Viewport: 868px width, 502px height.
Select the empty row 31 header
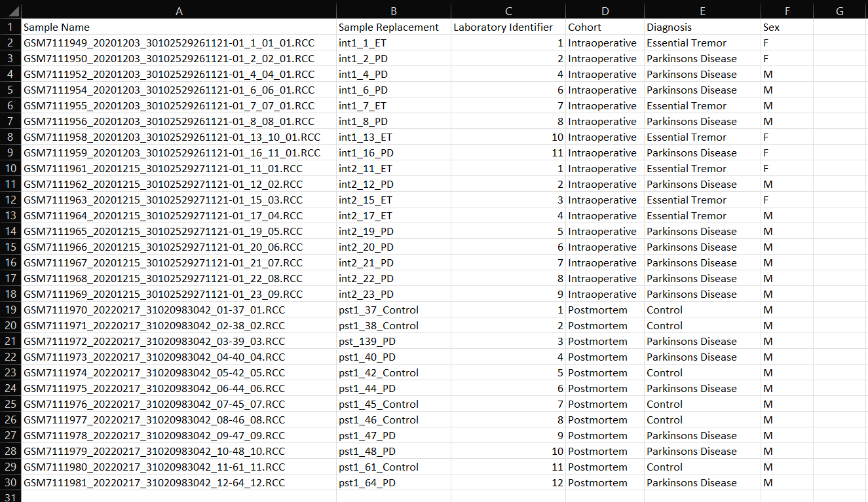pyautogui.click(x=10, y=497)
